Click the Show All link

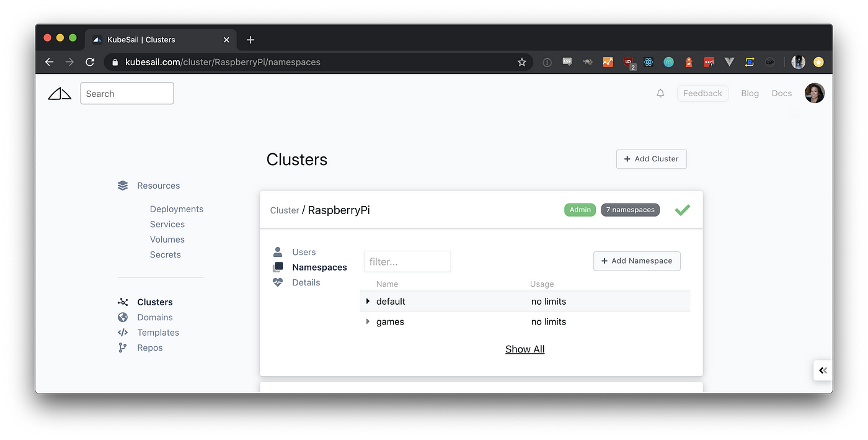[x=525, y=349]
